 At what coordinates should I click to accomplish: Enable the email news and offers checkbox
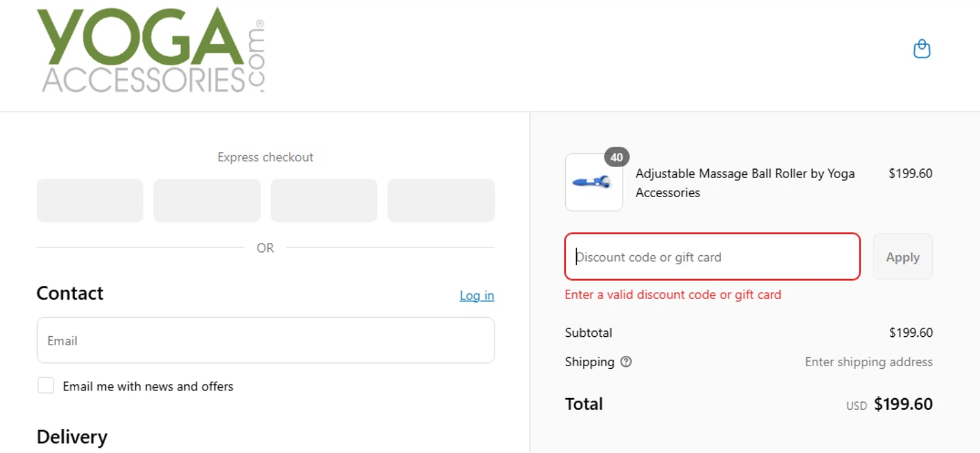(x=46, y=386)
